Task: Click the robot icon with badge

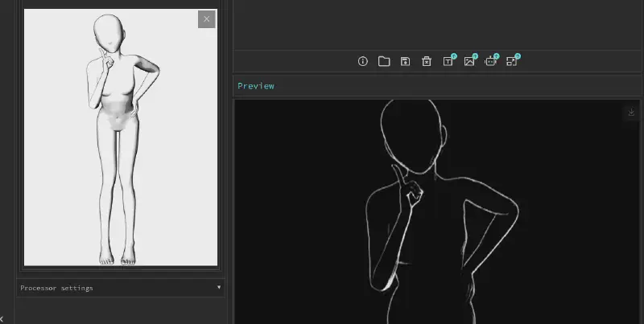Action: (x=490, y=61)
